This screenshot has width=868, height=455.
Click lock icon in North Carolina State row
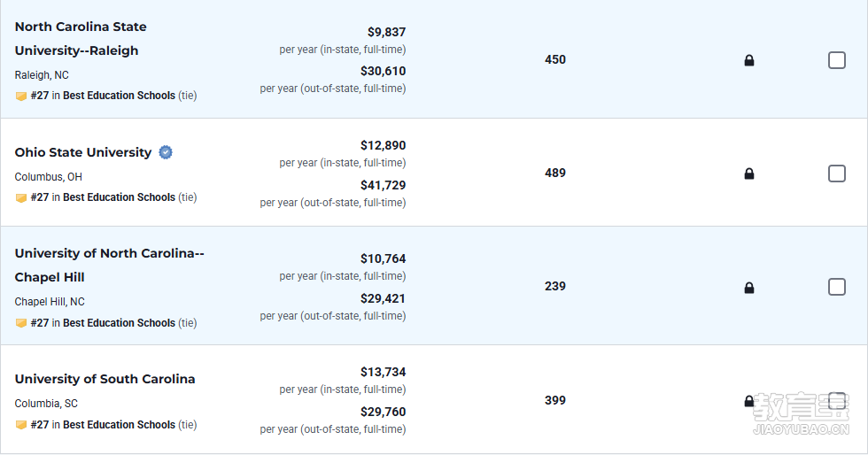(749, 60)
